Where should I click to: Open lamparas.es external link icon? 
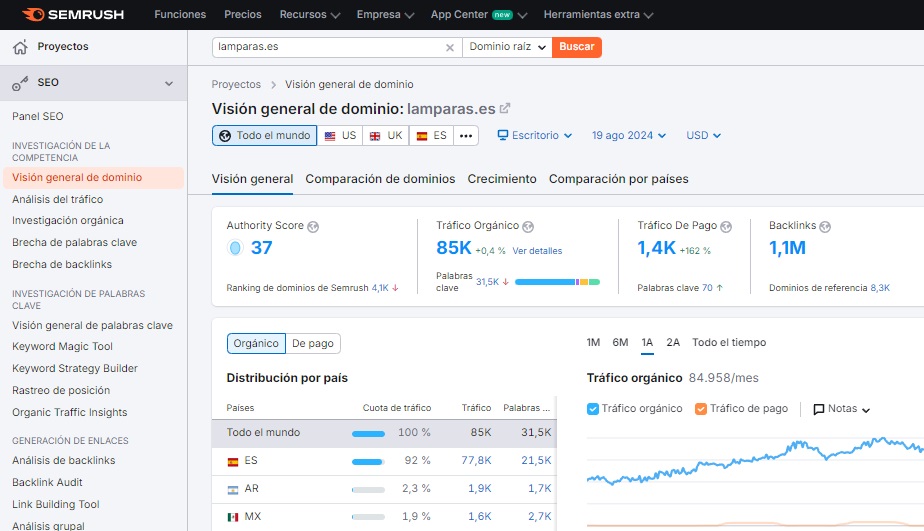505,108
